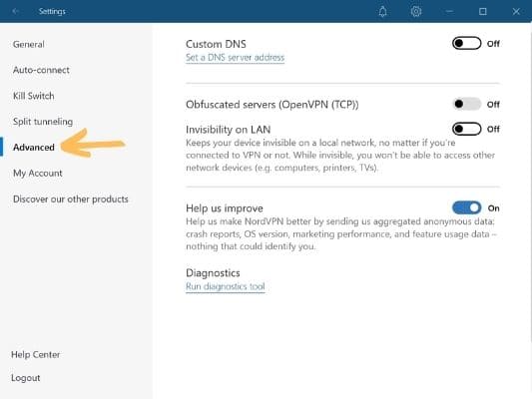Open notifications via the bell icon
This screenshot has height=399, width=532.
382,12
